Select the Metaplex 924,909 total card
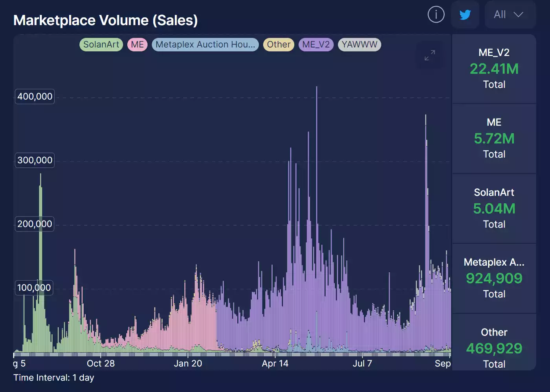 pos(494,278)
